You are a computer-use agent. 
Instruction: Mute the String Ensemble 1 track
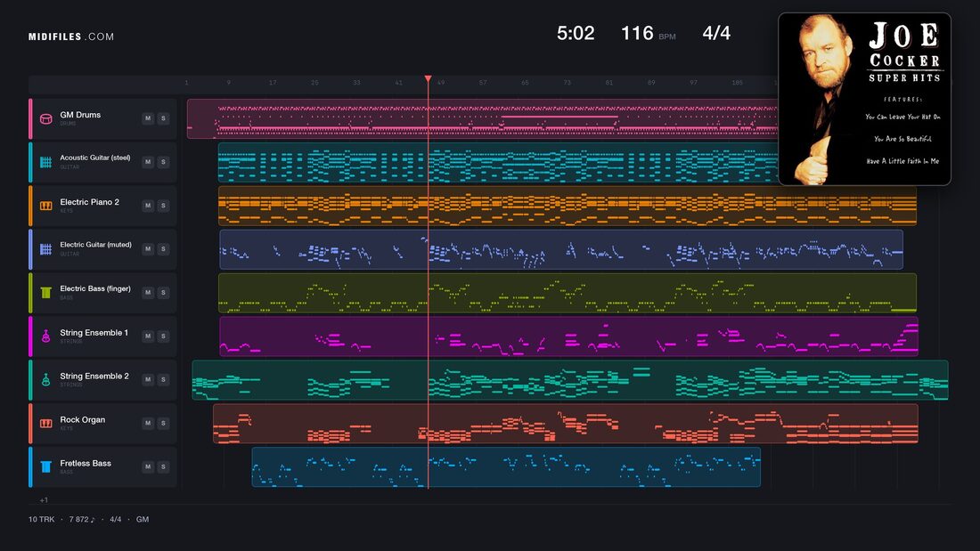[148, 336]
